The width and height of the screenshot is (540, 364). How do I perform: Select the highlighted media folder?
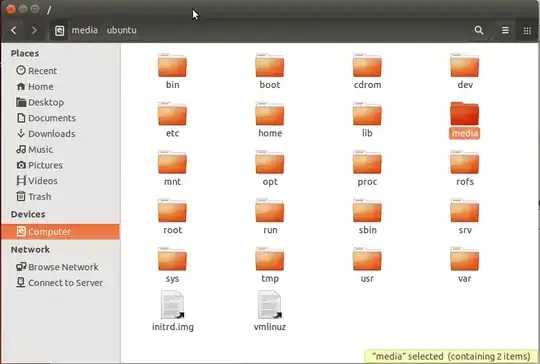click(465, 120)
